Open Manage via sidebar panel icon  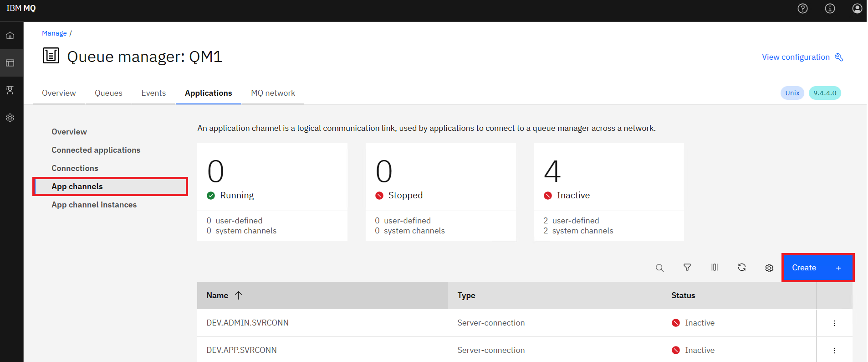pos(10,63)
